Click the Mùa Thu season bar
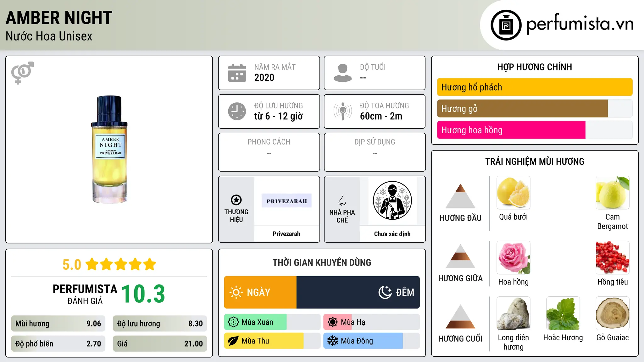Viewport: 644px width, 362px height. pyautogui.click(x=272, y=341)
